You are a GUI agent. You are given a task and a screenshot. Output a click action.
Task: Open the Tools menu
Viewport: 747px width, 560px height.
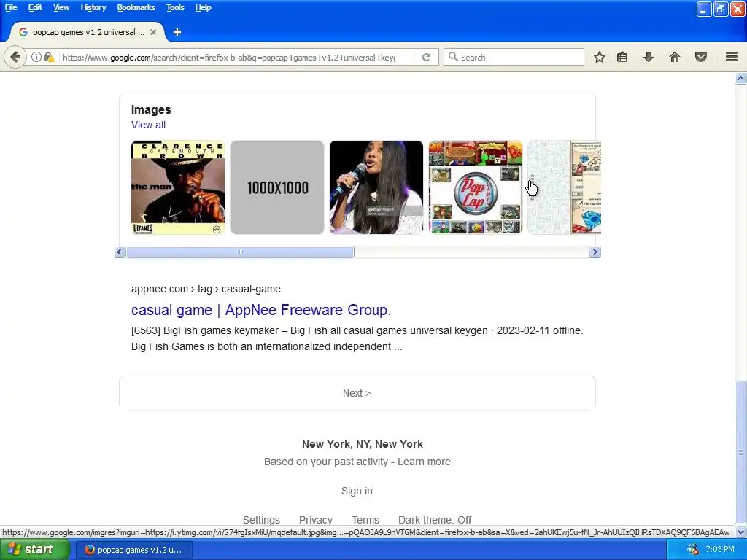pos(175,7)
